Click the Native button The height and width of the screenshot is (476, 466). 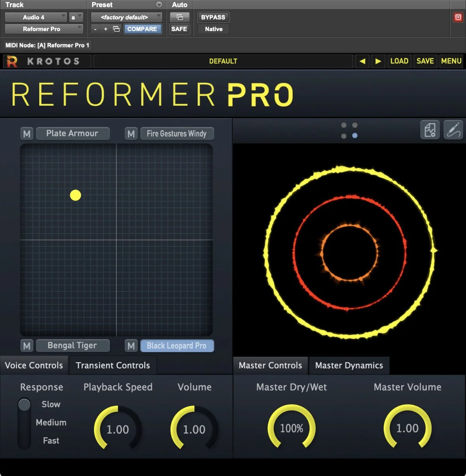click(x=214, y=29)
